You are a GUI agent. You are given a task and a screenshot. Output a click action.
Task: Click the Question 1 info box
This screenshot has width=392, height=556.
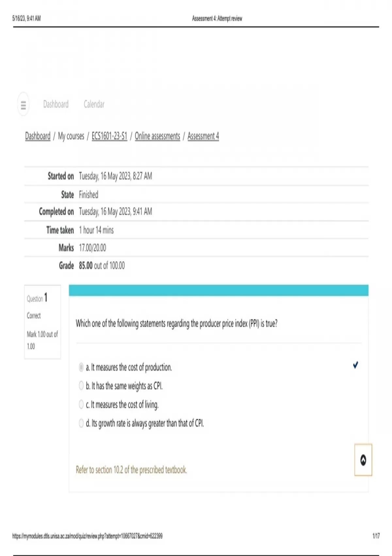[x=42, y=322]
